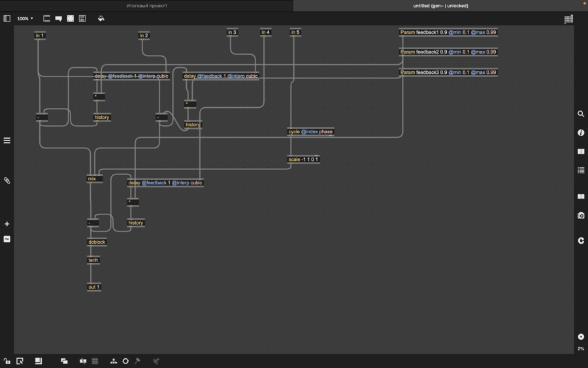Open the 100% zoom level dropdown
The height and width of the screenshot is (368, 588).
pos(25,18)
